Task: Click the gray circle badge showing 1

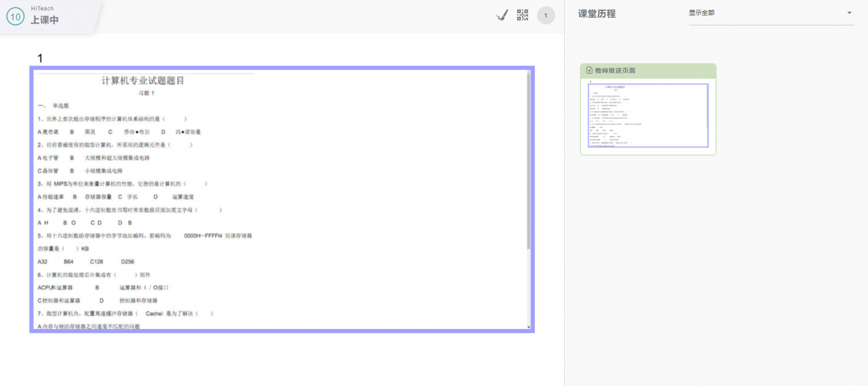Action: pyautogui.click(x=546, y=15)
